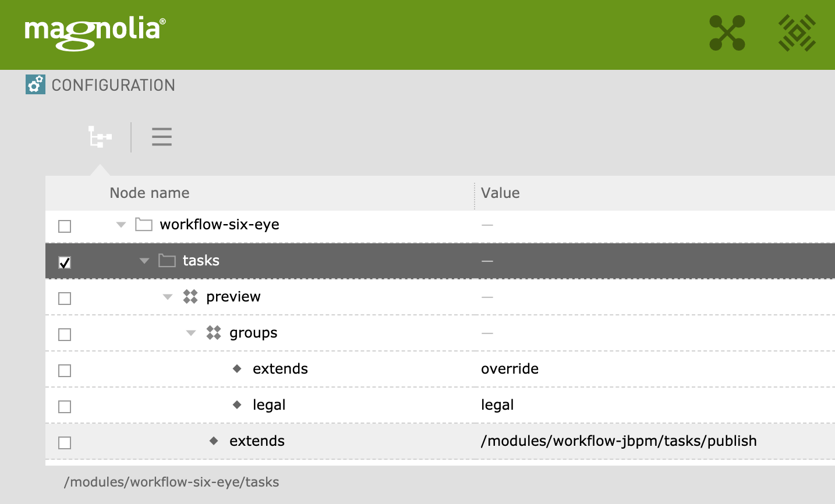Image resolution: width=835 pixels, height=504 pixels.
Task: Uncheck the tasks row checkbox
Action: pos(65,262)
